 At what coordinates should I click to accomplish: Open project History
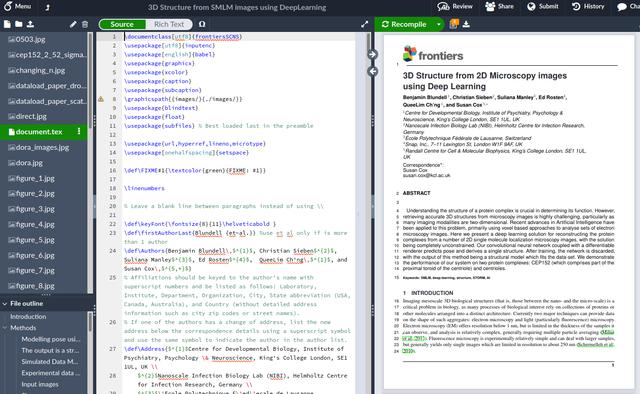coord(588,7)
